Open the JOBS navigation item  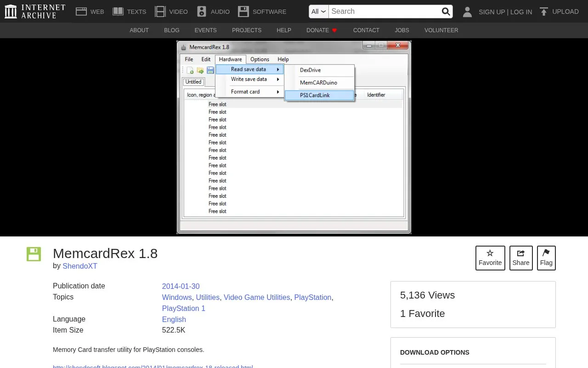(x=402, y=30)
